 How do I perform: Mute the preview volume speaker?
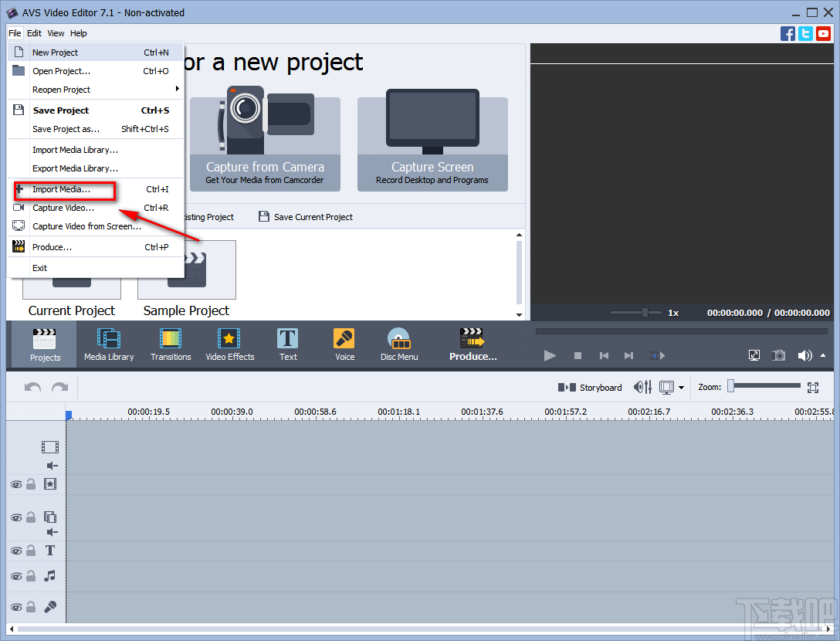[x=804, y=355]
